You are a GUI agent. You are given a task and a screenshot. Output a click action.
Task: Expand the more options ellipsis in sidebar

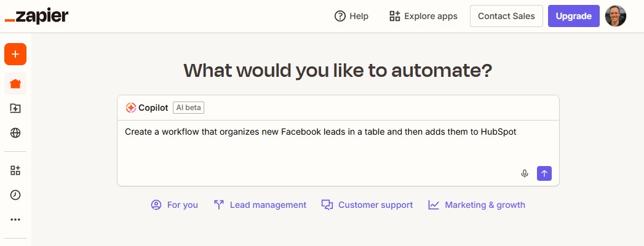(x=15, y=220)
